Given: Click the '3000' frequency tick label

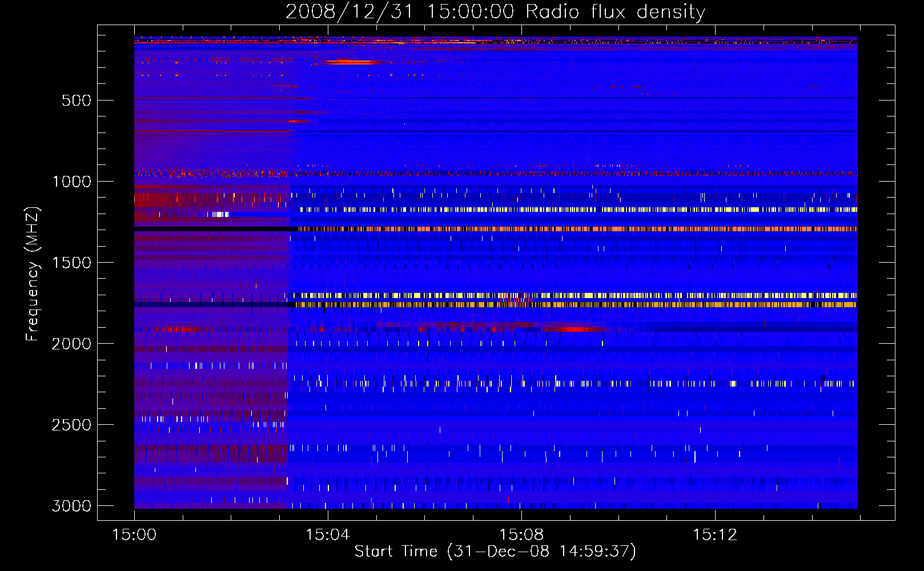Looking at the screenshot, I should point(72,506).
